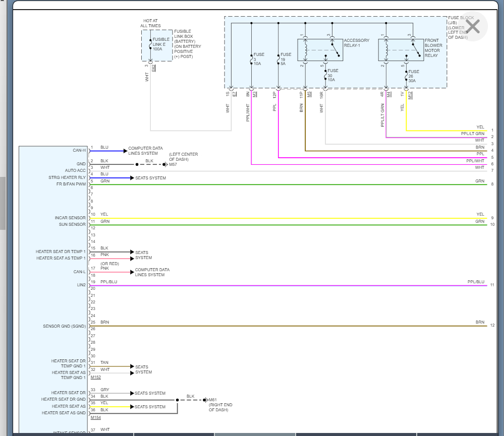Click Seats System reference beside STRG HEATER RLY

point(150,178)
